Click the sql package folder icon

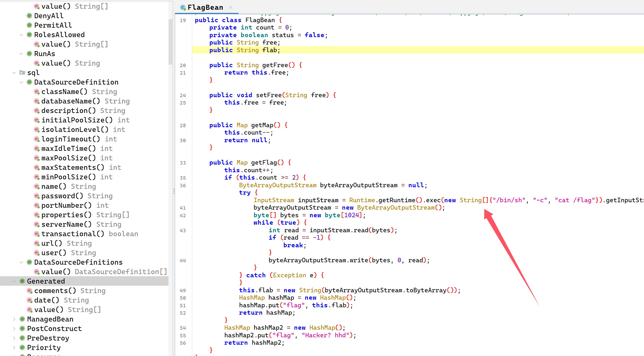[x=22, y=73]
